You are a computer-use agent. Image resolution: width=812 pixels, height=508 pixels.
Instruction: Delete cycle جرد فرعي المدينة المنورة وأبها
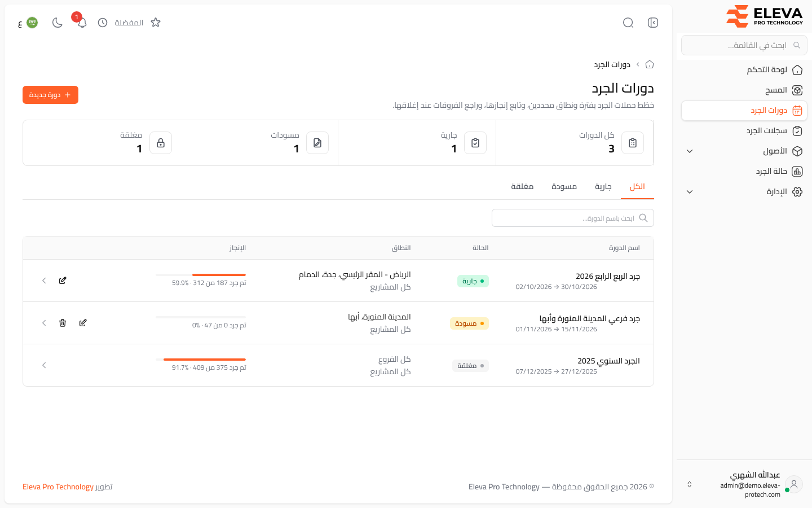(x=63, y=323)
